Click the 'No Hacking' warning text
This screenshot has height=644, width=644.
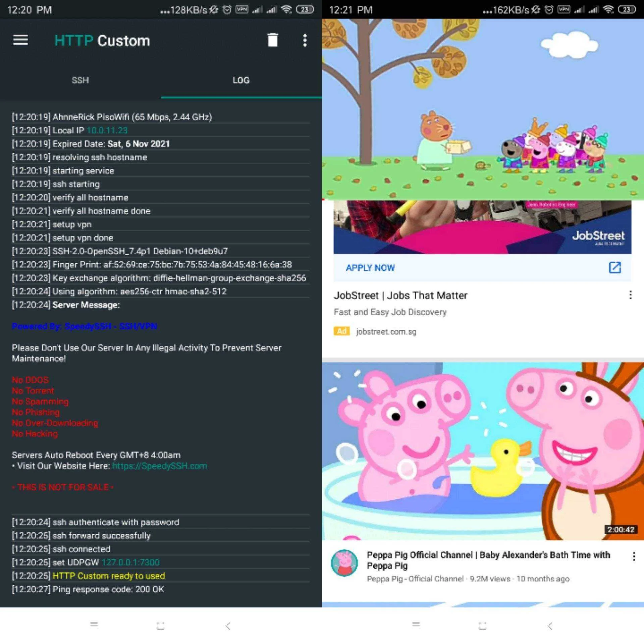click(35, 433)
